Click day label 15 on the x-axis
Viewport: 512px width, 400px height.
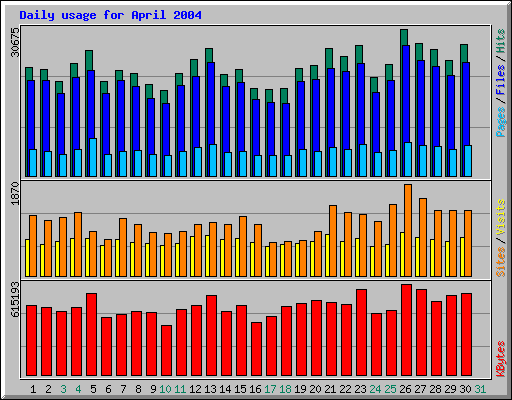(x=240, y=389)
